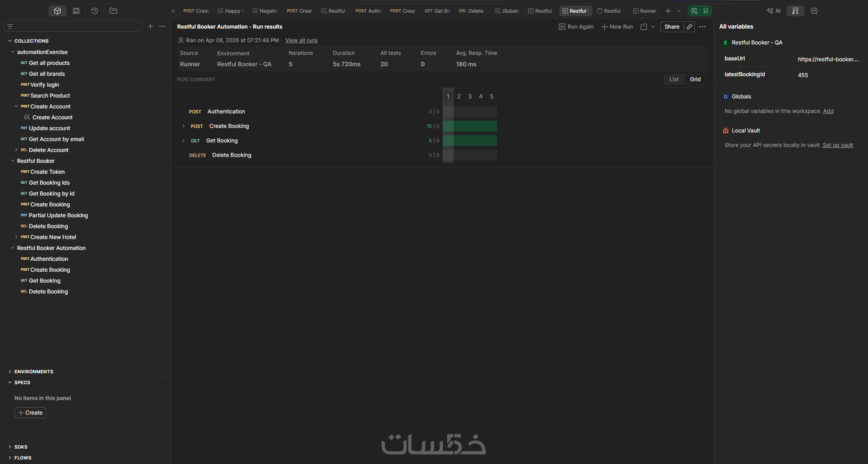
Task: Expand the ENVIRONMENTS section
Action: [10, 371]
